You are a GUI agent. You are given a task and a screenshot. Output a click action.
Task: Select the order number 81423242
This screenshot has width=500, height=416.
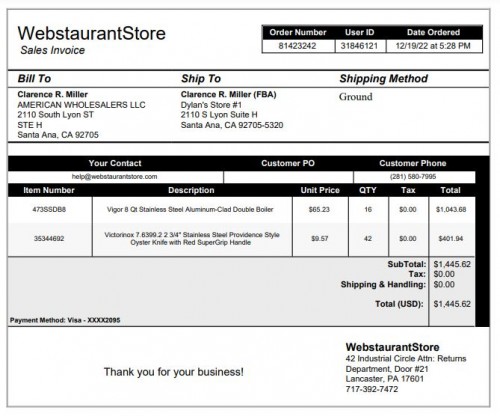tap(297, 46)
